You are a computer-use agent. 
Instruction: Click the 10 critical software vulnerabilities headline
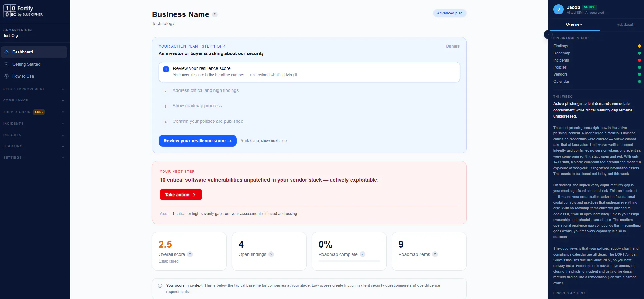269,180
